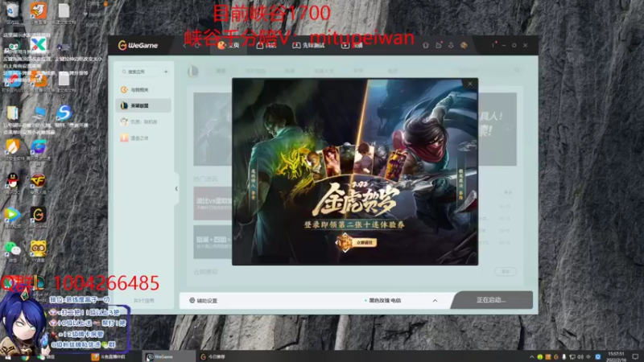Click the WeGame taskbar button
644x362 pixels.
tap(168, 356)
